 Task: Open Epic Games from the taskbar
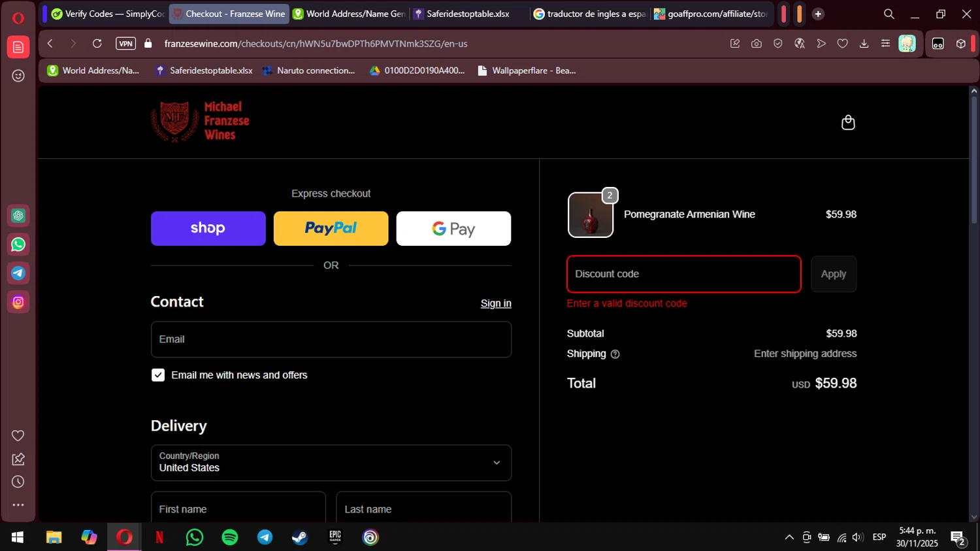point(335,537)
